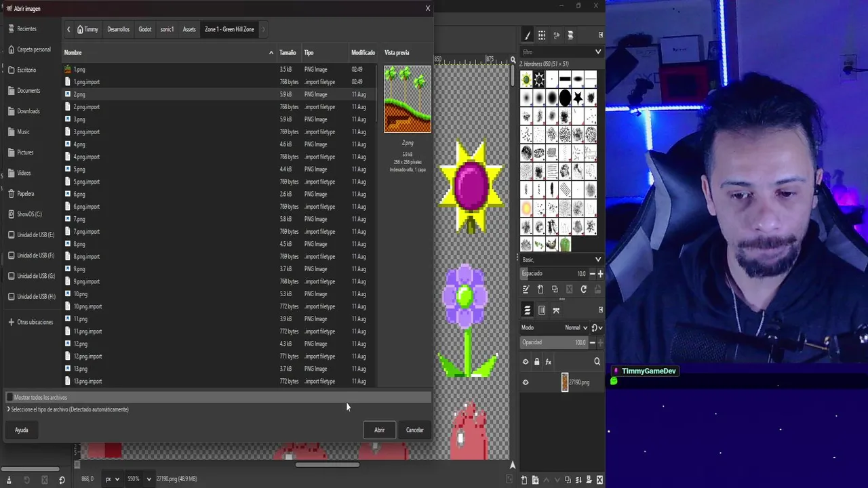The image size is (868, 488).
Task: Sort file list by Tamaño column
Action: 288,53
